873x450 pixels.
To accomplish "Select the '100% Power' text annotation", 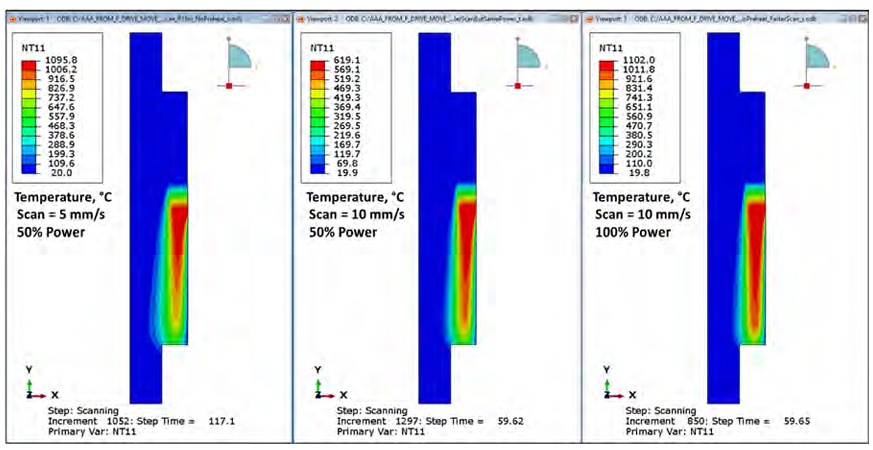I will (x=632, y=232).
